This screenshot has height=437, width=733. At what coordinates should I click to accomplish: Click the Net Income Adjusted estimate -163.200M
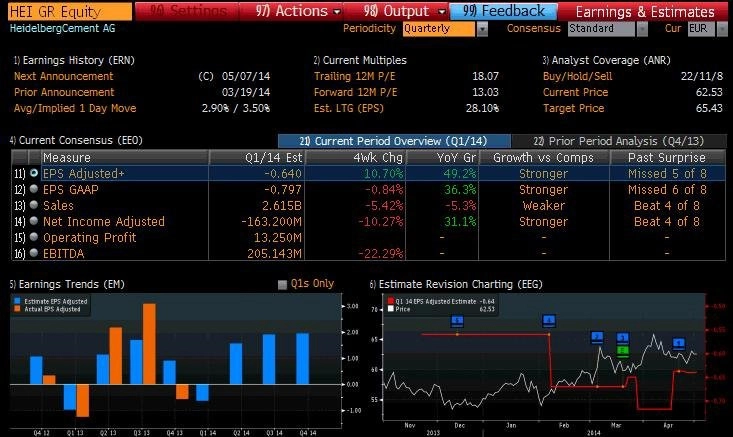tap(272, 222)
